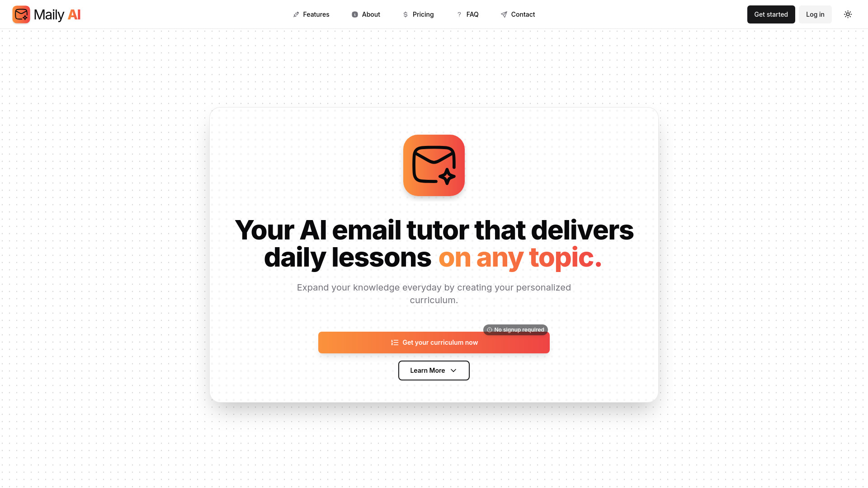Click the Log in button

[x=815, y=14]
